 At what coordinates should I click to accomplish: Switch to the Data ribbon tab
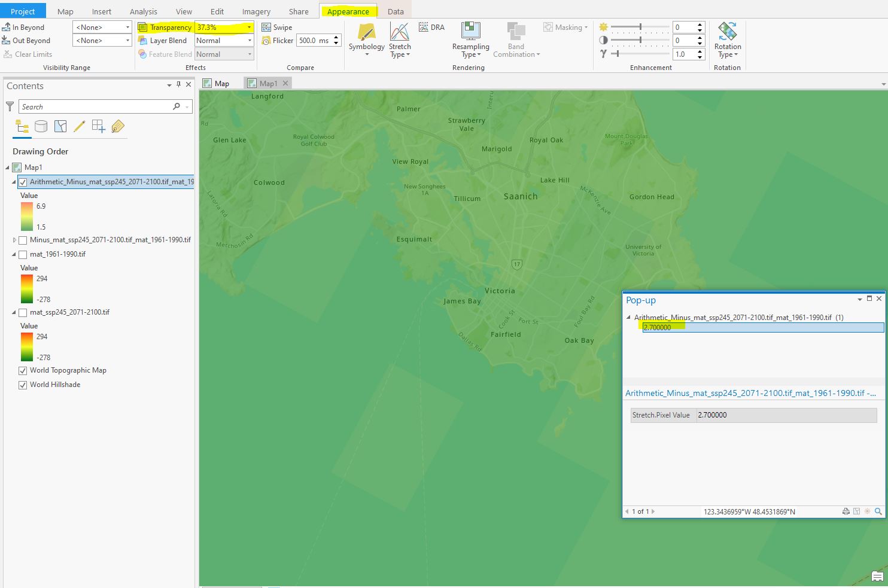pyautogui.click(x=396, y=11)
